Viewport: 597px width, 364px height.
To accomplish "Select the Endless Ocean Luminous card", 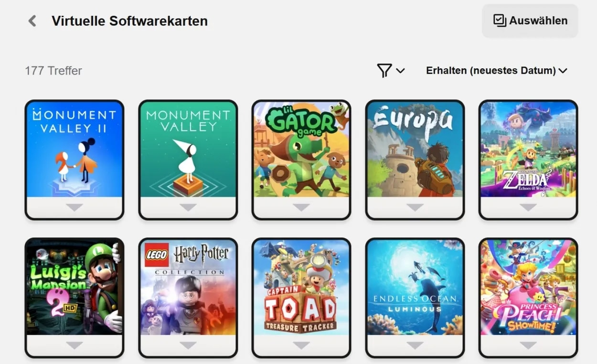I will [x=415, y=287].
